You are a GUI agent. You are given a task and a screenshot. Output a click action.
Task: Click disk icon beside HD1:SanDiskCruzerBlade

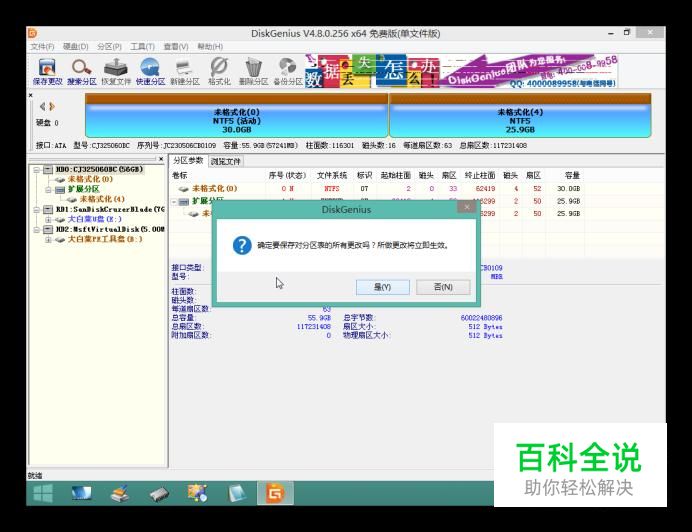pyautogui.click(x=48, y=209)
